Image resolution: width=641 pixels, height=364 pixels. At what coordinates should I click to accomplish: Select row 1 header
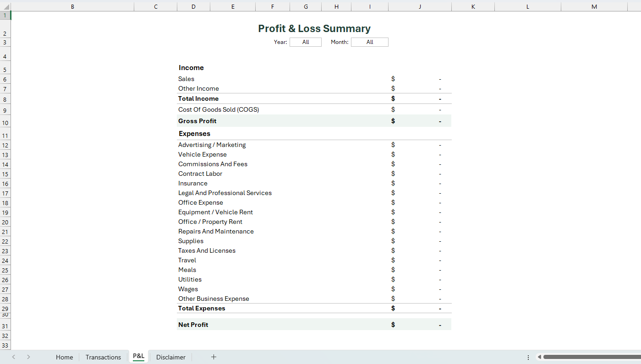click(5, 16)
